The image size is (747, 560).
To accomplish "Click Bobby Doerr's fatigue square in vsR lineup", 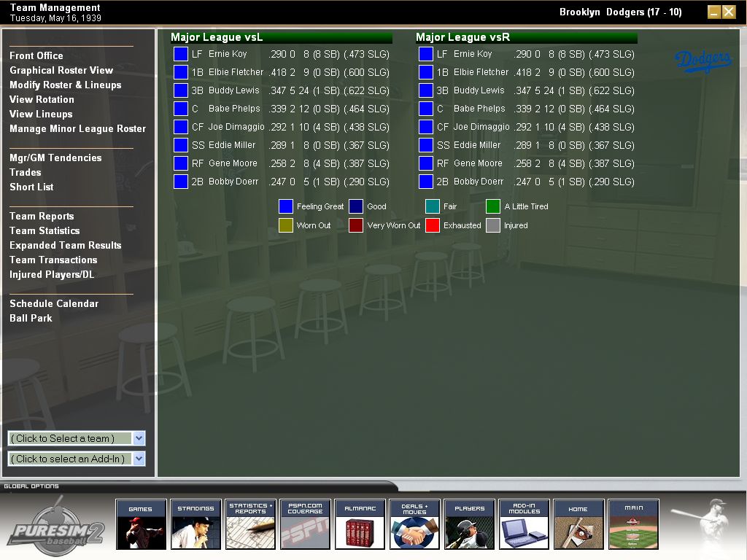I will (x=425, y=182).
